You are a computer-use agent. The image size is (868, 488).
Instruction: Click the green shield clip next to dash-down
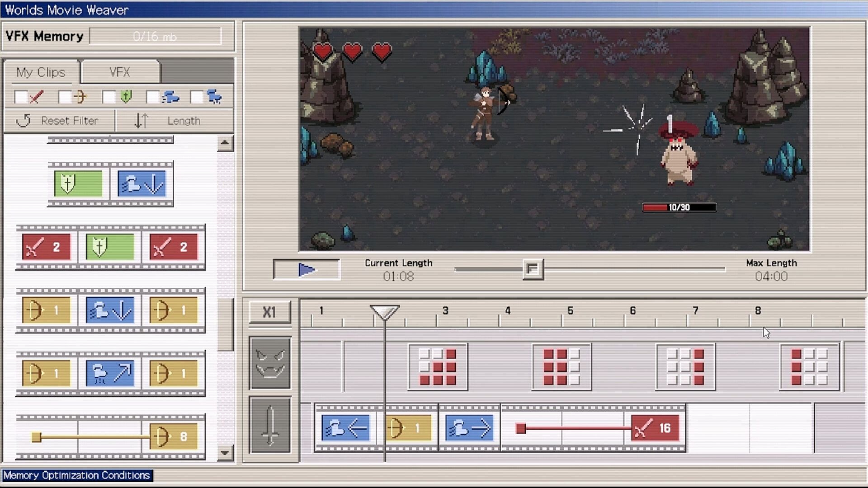pos(78,184)
